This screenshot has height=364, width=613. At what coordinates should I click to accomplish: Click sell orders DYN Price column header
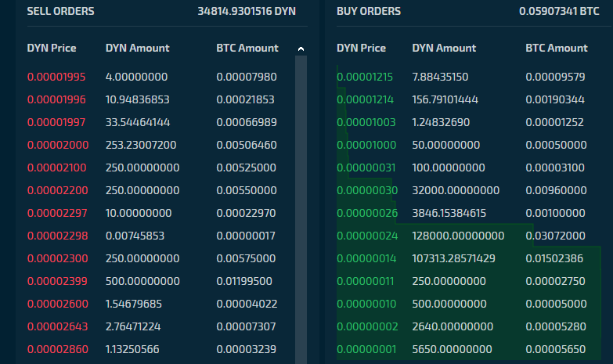coord(52,48)
